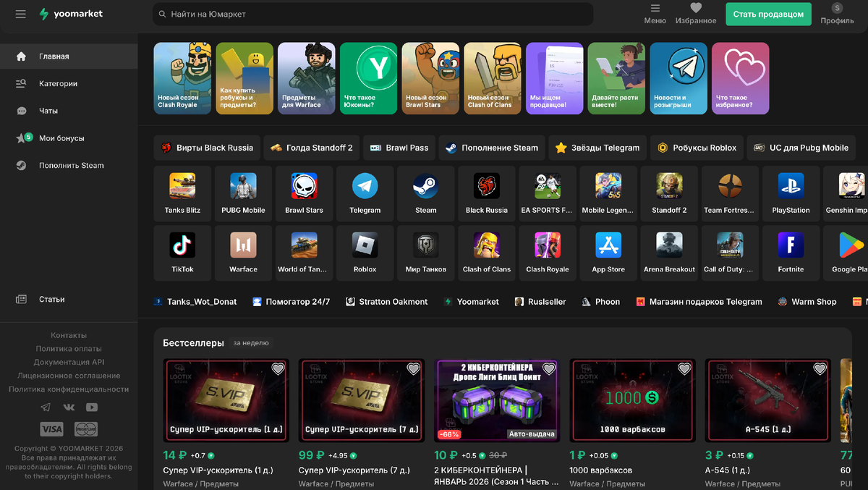Open the 'Новости и розыгрыши' Telegram story
The image size is (868, 490).
tap(678, 78)
